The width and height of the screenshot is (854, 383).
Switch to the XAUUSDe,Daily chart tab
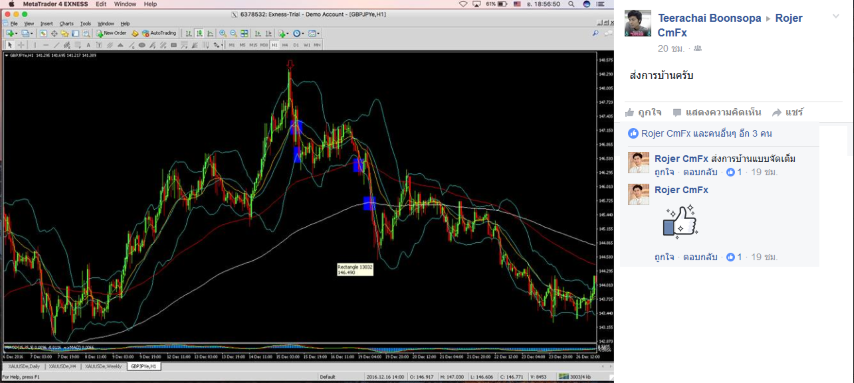coord(23,366)
